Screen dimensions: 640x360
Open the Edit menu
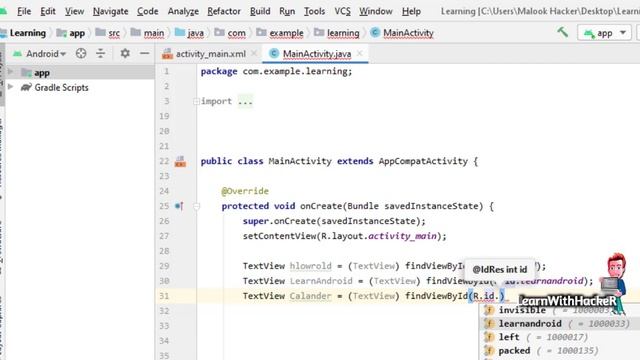point(48,11)
